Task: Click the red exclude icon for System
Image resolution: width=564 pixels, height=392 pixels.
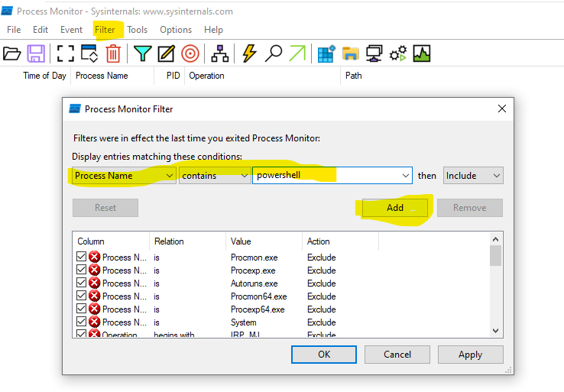Action: click(94, 322)
